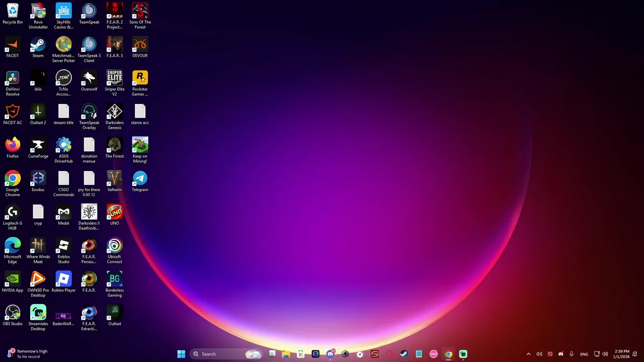
Task: Select the SkyHills Casino desktop shortcut
Action: (x=63, y=16)
